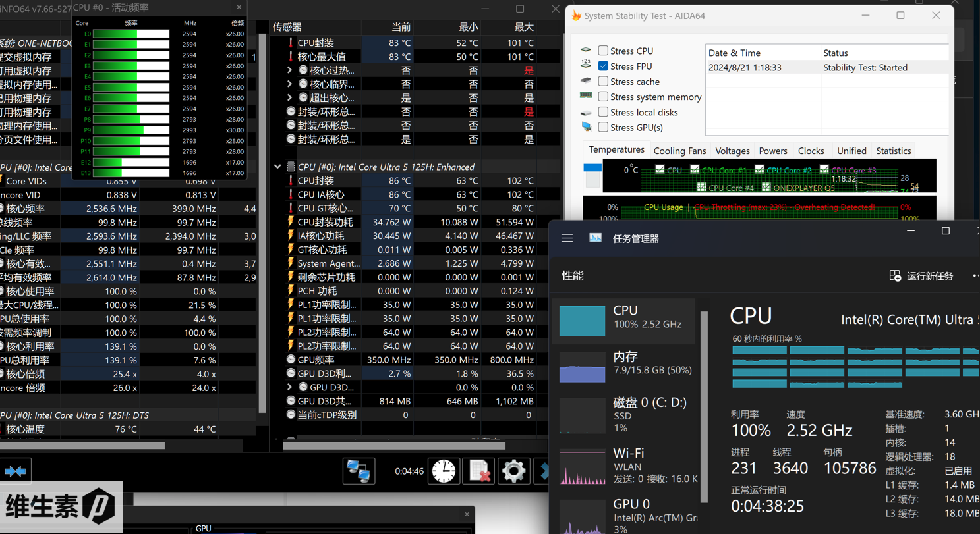Image resolution: width=980 pixels, height=534 pixels.
Task: Click 运行新任务 run new task
Action: coord(921,276)
